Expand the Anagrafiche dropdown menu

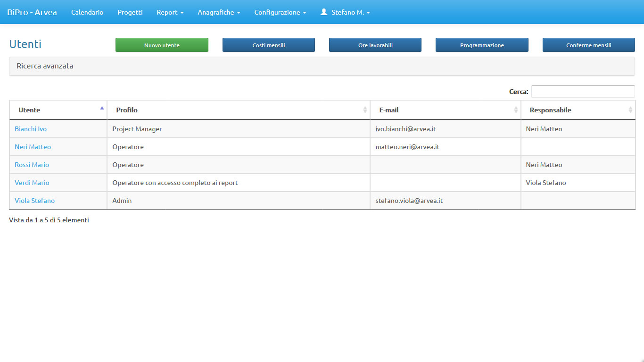[x=219, y=12]
